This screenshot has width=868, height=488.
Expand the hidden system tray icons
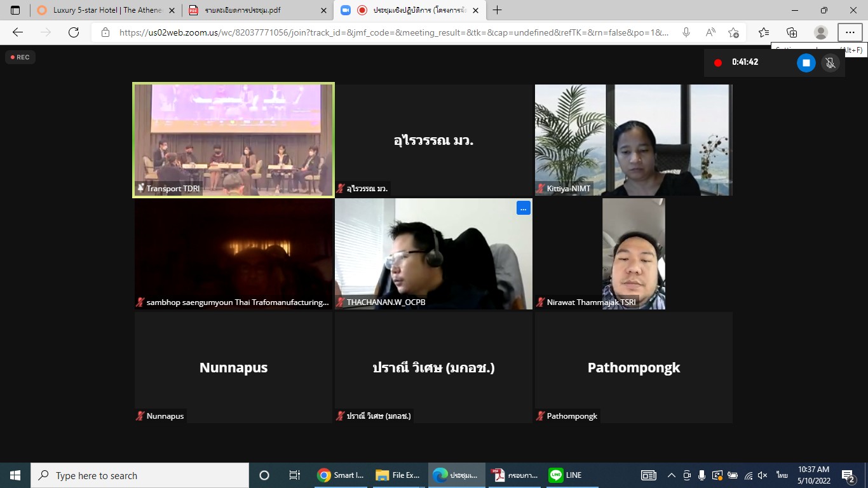[x=671, y=475]
